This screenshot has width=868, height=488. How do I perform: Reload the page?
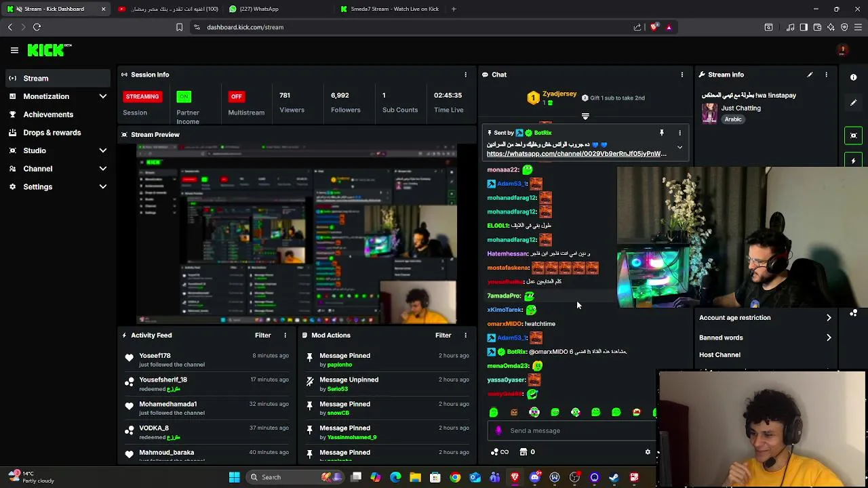37,27
